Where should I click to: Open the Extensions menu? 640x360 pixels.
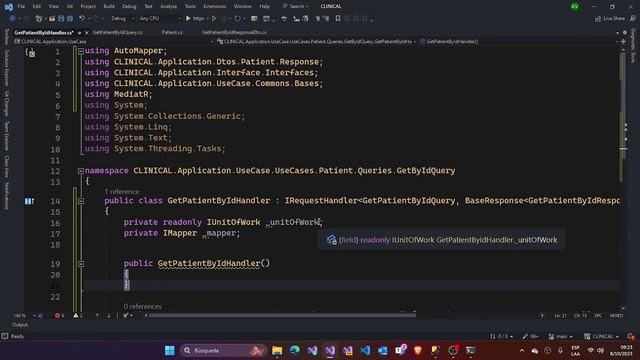tap(215, 6)
